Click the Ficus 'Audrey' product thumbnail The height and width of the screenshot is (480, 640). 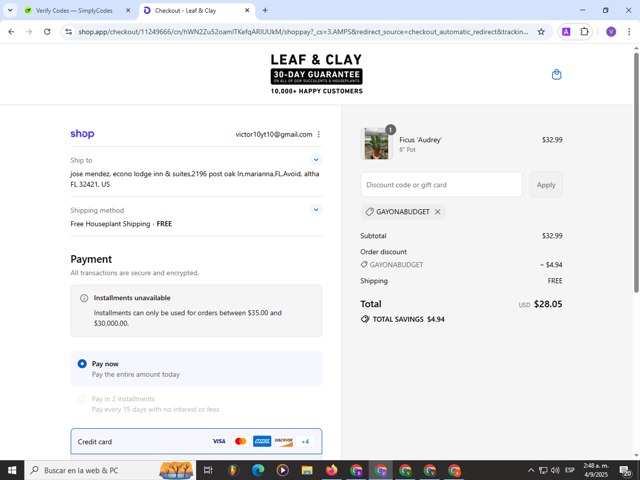pos(376,144)
